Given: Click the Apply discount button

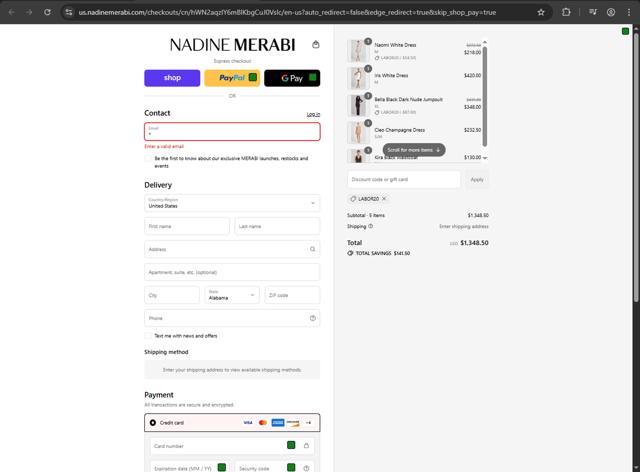Looking at the screenshot, I should tap(477, 179).
